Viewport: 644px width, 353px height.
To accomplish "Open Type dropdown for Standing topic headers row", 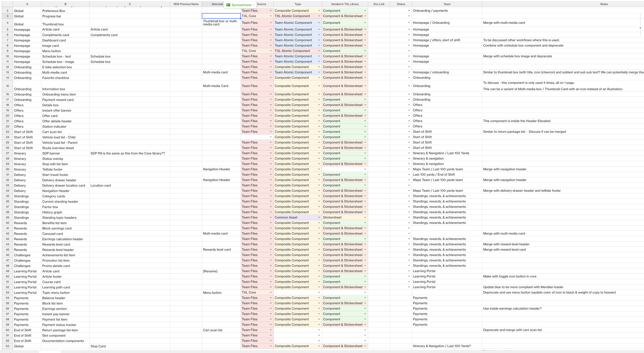I will (319, 217).
